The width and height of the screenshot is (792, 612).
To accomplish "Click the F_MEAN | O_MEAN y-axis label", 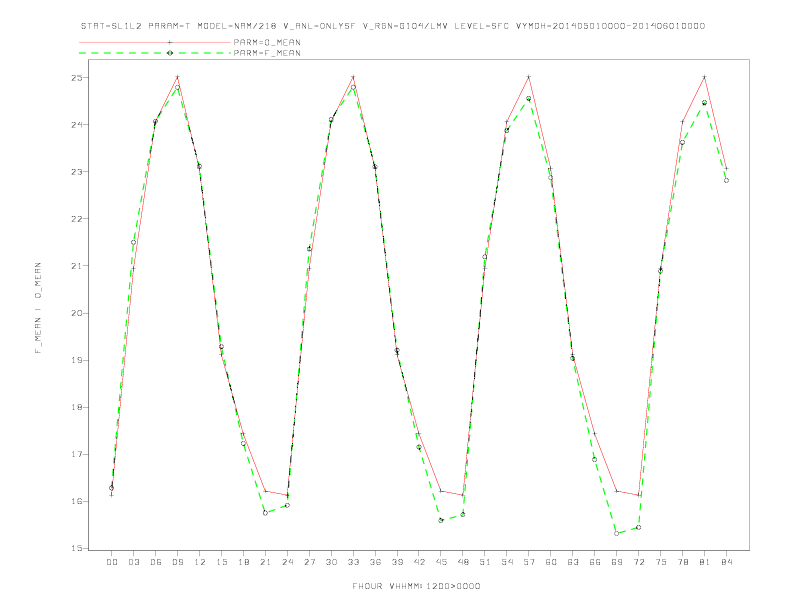I will 38,308.
